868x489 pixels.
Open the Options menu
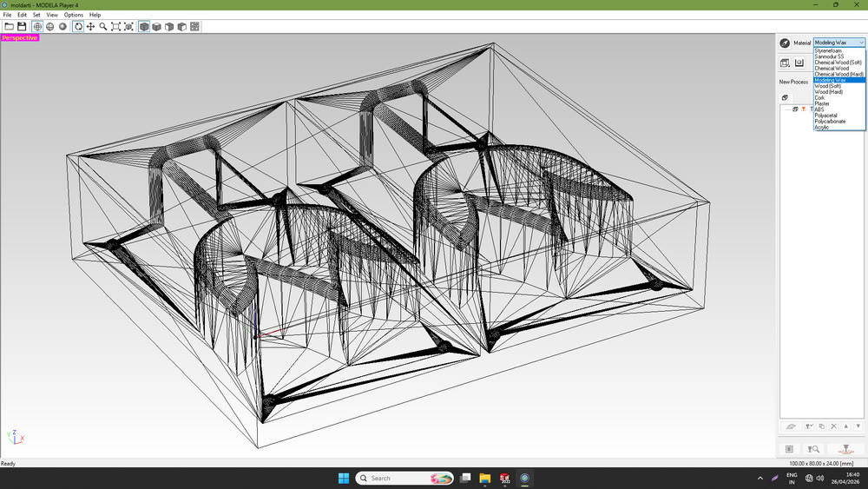[74, 15]
